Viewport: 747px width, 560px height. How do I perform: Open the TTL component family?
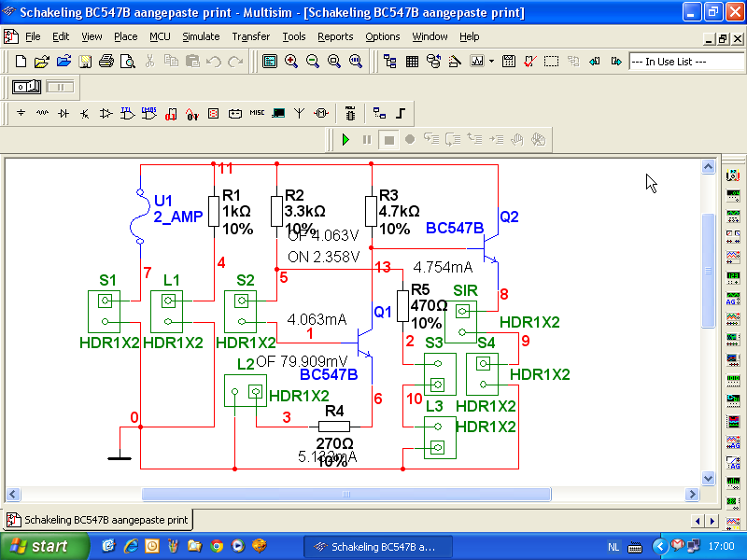(x=128, y=113)
